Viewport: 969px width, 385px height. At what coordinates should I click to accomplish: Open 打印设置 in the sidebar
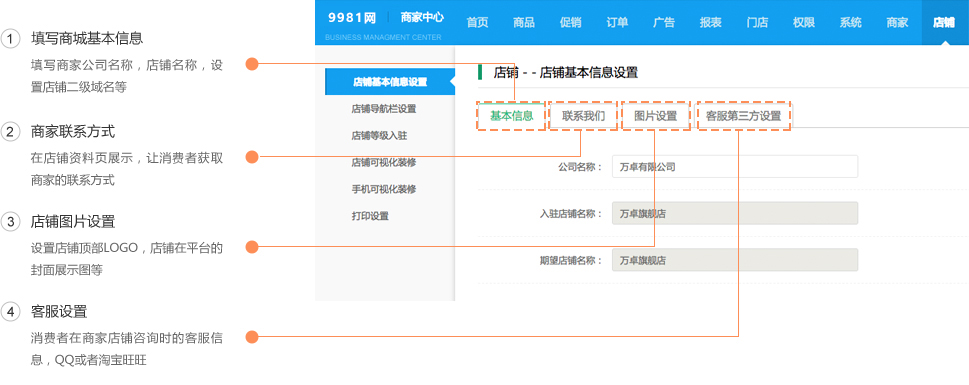370,216
